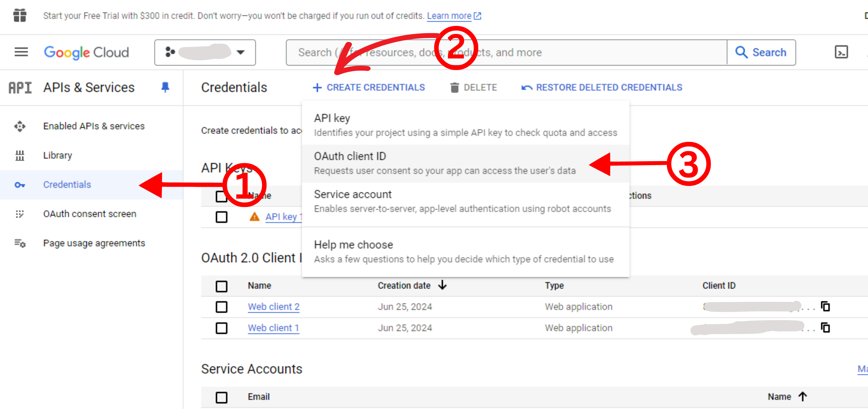Copy Client ID of Web client 2
868x409 pixels.
825,307
